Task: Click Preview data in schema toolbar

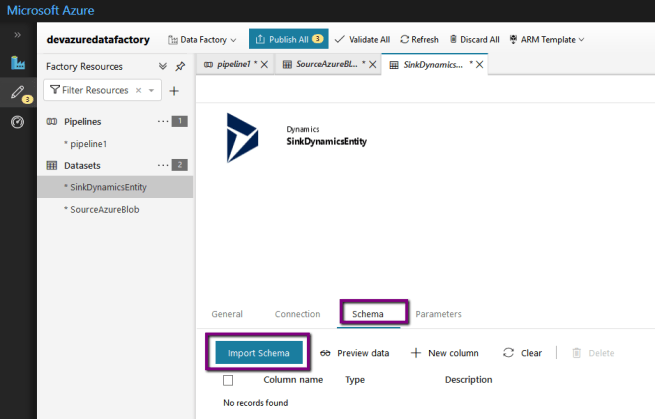Action: click(x=354, y=353)
